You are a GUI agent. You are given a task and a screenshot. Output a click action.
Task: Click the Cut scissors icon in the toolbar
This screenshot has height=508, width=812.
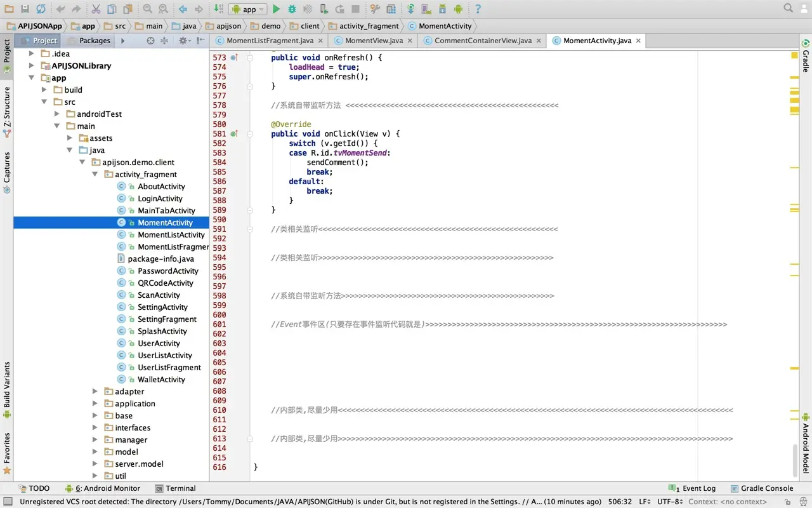96,9
